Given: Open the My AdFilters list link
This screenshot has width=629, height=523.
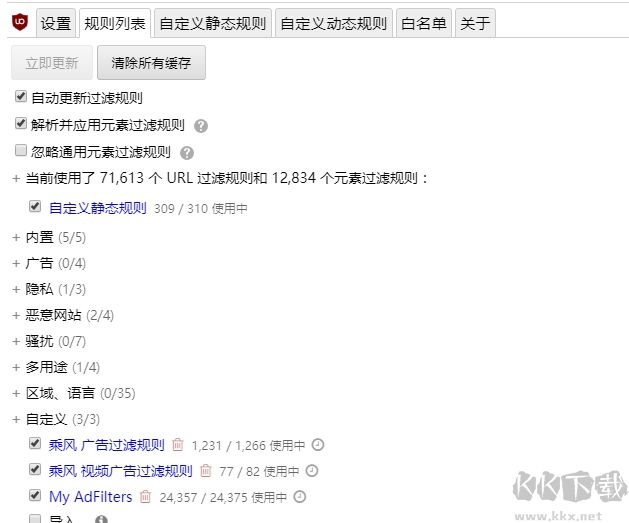Looking at the screenshot, I should point(91,497).
